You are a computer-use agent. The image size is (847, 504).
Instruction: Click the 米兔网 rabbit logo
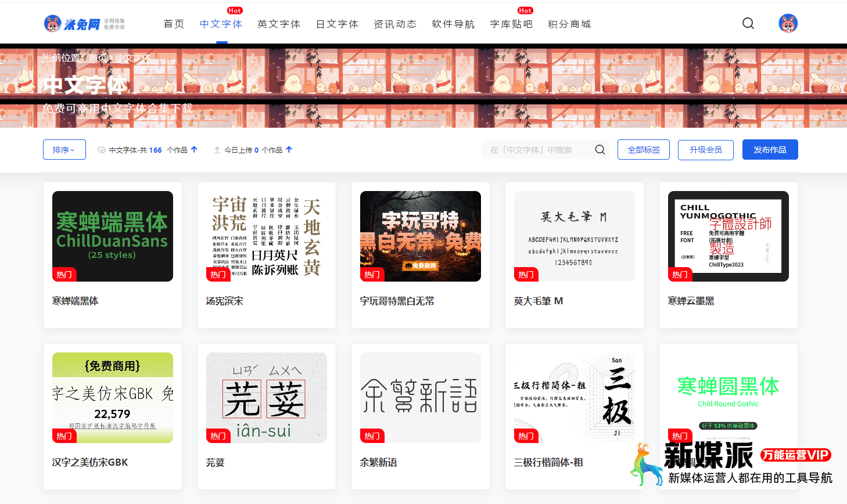pos(52,23)
